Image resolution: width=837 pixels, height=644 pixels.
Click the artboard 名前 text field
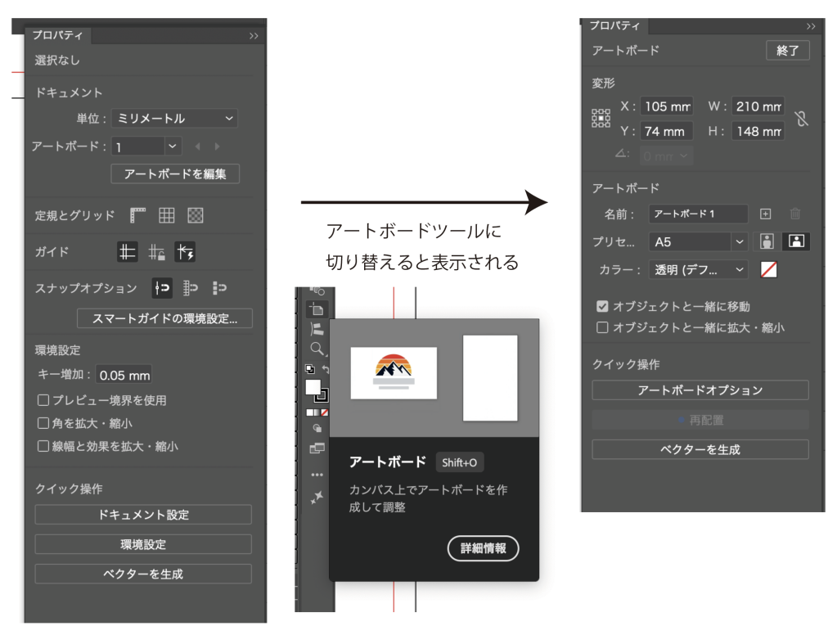[x=698, y=214]
